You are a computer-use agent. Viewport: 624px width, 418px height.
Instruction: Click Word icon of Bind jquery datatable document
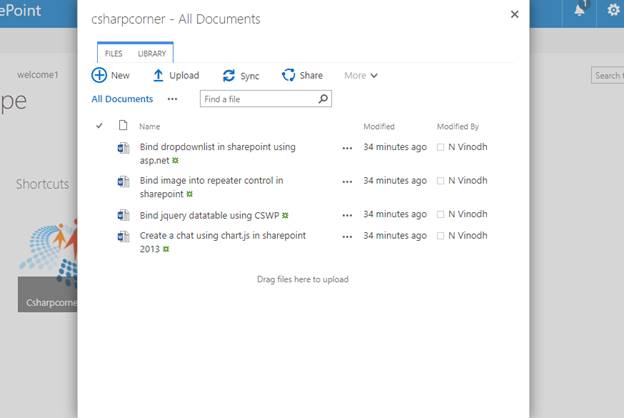click(x=123, y=215)
